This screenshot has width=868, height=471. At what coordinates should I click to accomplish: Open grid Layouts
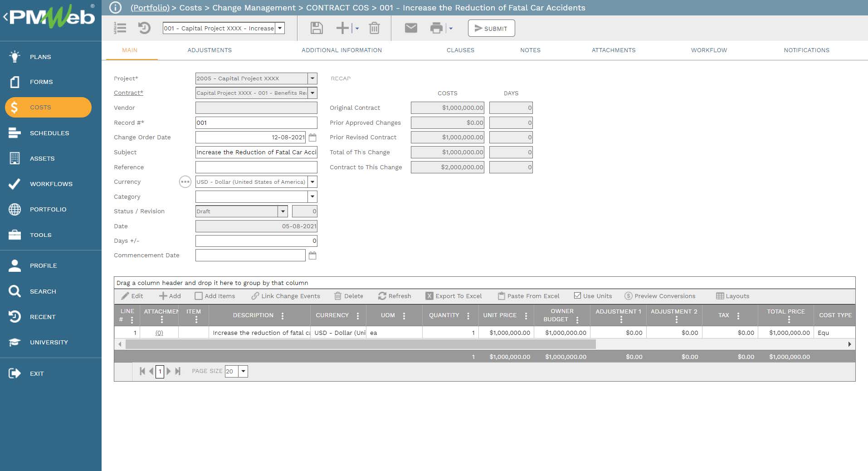click(732, 296)
